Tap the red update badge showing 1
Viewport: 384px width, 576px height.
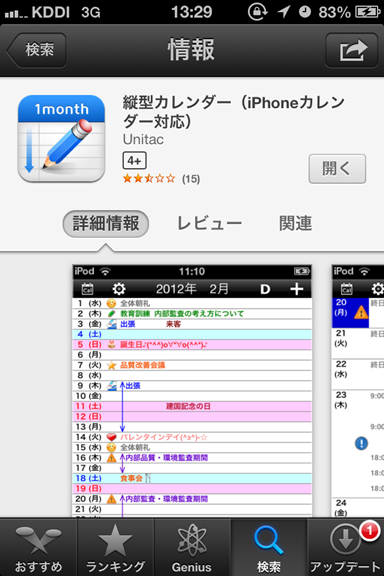(369, 531)
